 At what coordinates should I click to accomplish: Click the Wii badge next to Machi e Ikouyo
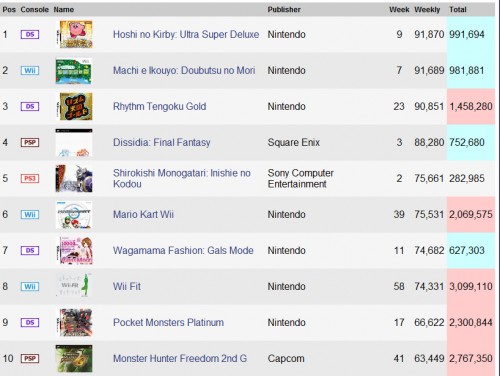click(30, 70)
